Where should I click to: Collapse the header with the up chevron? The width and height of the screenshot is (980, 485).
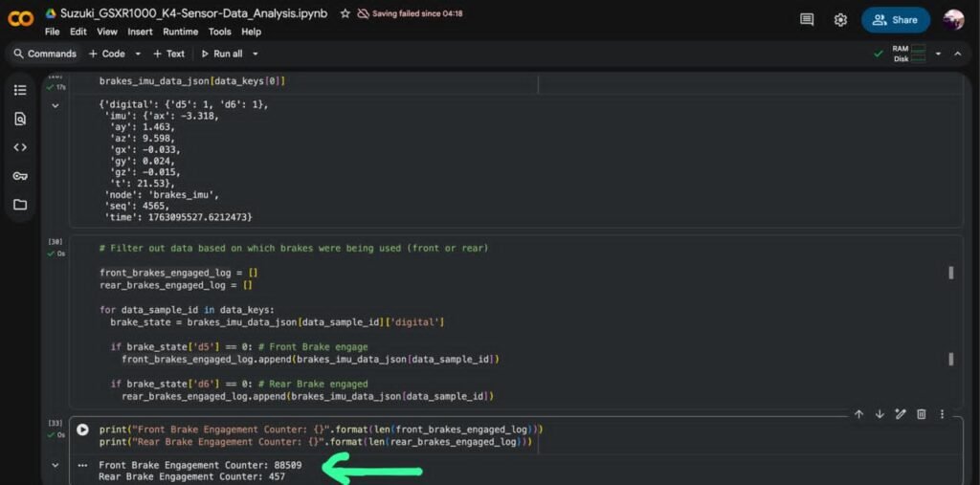958,54
